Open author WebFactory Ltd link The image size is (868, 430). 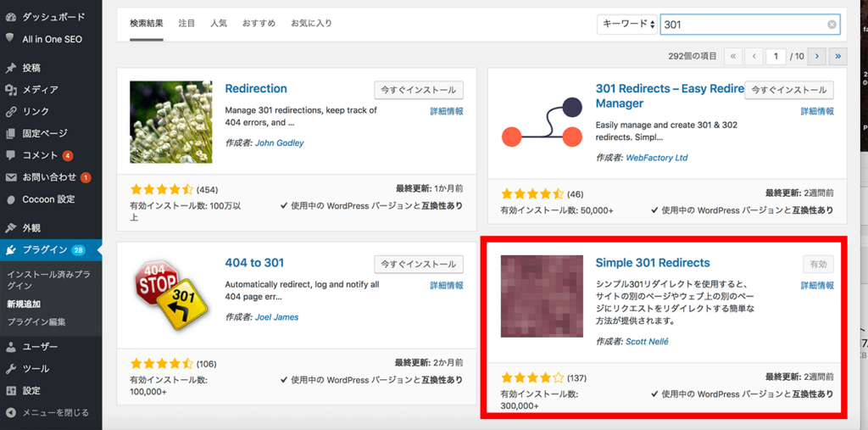coord(657,158)
